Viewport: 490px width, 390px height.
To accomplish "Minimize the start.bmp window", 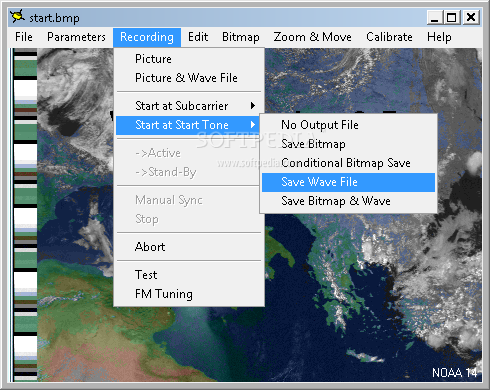I will tap(435, 17).
